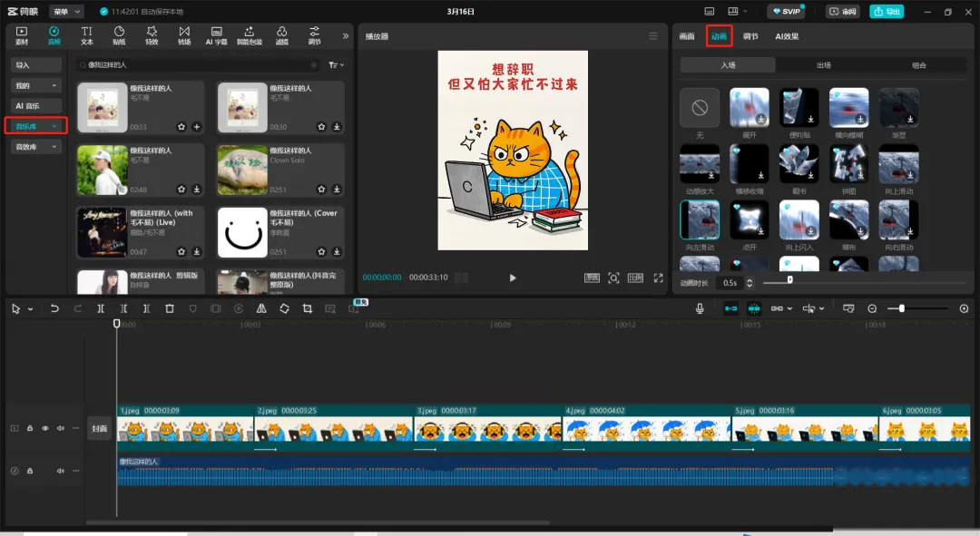Click the undo arrow in timeline toolbar

pyautogui.click(x=54, y=309)
